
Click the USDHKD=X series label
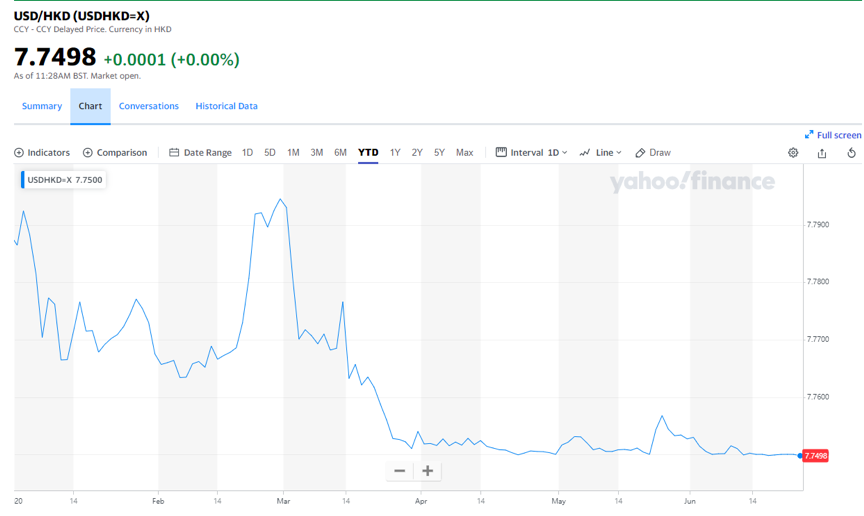point(64,180)
